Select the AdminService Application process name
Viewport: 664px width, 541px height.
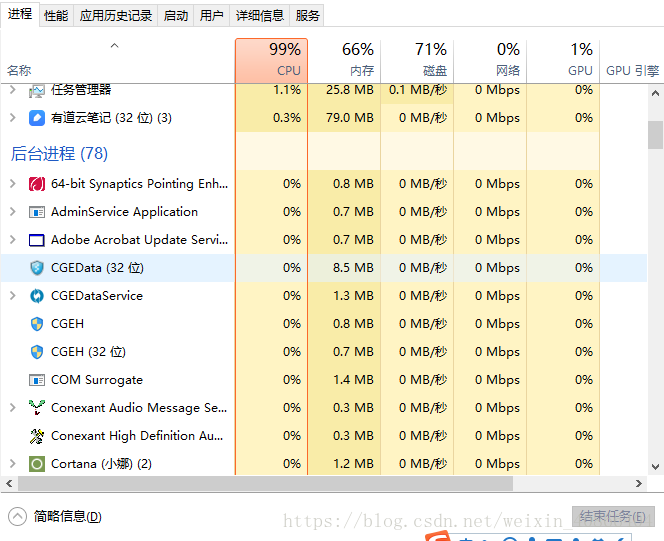124,212
